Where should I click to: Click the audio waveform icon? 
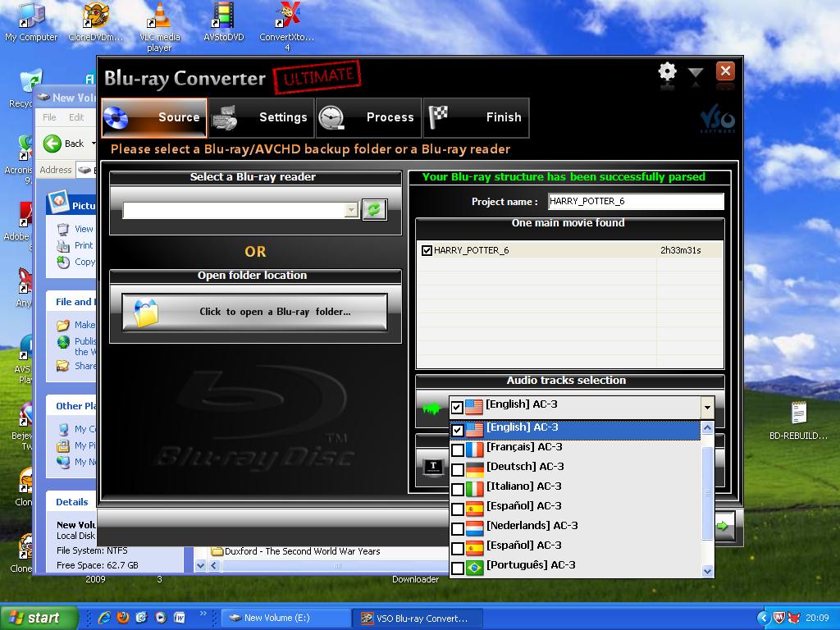[x=431, y=409]
